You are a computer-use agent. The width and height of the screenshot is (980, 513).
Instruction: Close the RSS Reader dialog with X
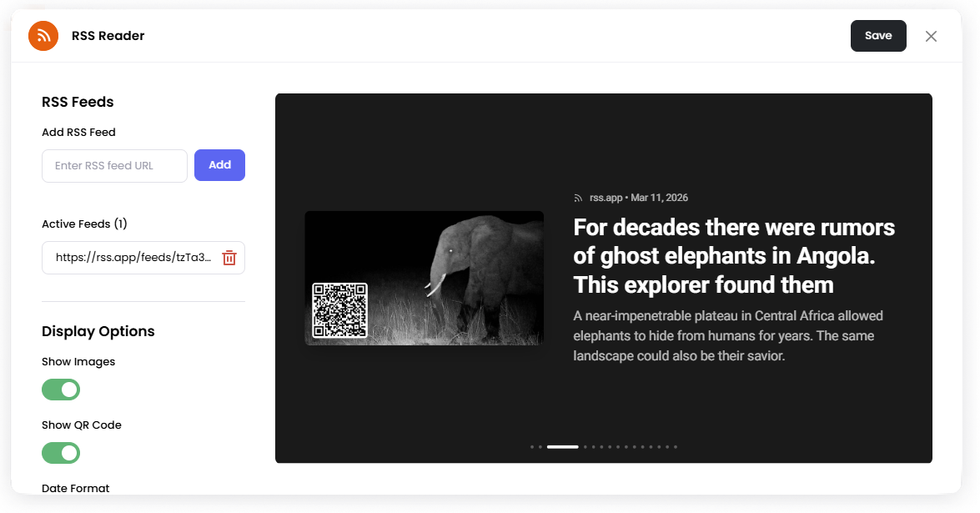931,36
